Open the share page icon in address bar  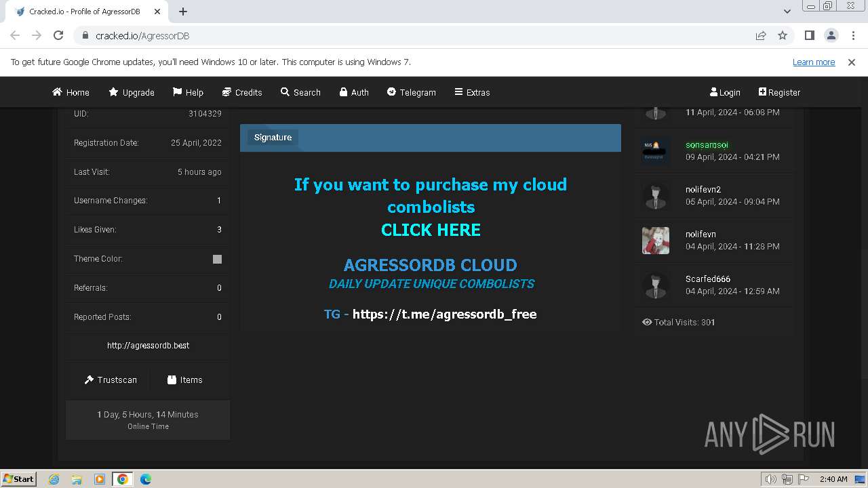pos(761,35)
